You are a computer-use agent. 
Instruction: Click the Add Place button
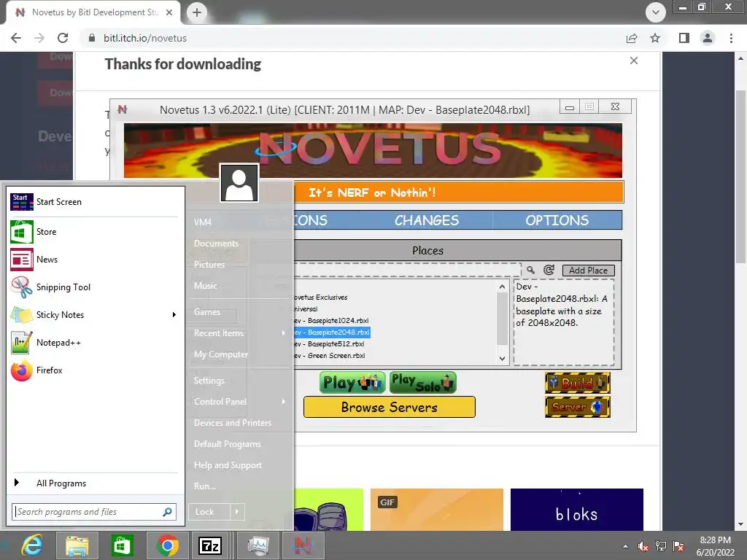589,271
